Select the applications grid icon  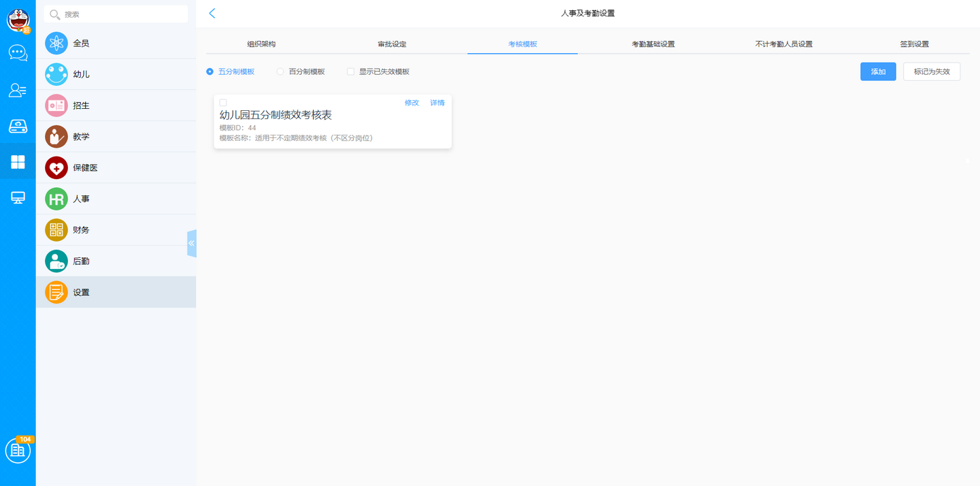[x=18, y=161]
